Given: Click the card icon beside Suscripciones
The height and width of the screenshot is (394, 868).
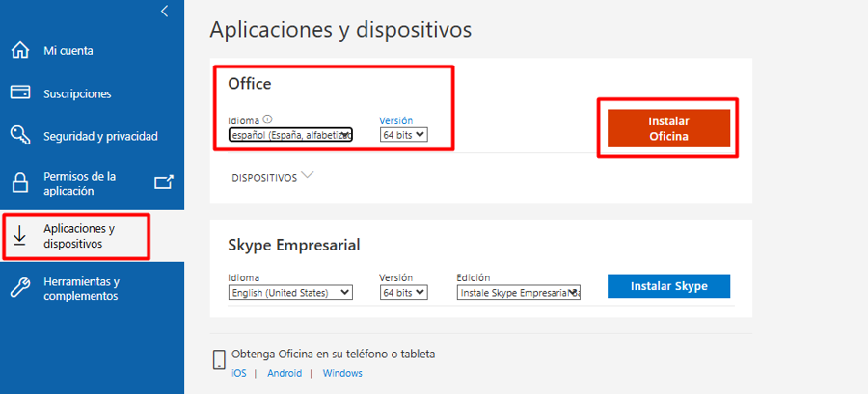Looking at the screenshot, I should tap(20, 92).
